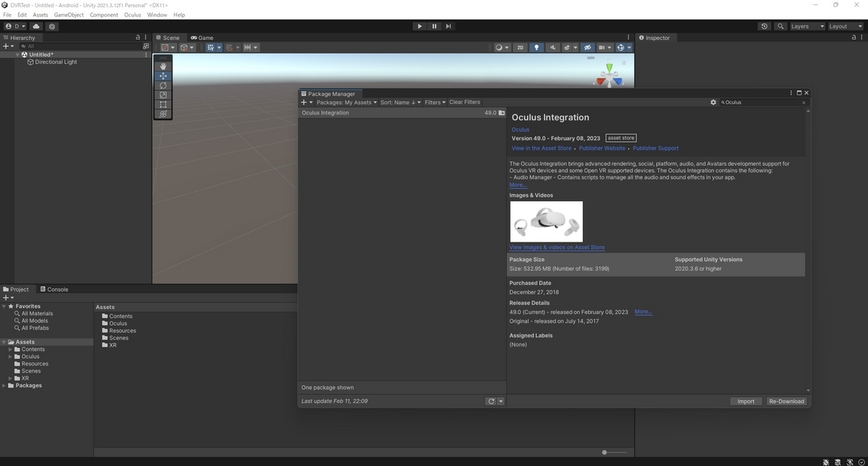This screenshot has width=868, height=466.
Task: Expand the Packages folder in Project tree
Action: tap(4, 386)
